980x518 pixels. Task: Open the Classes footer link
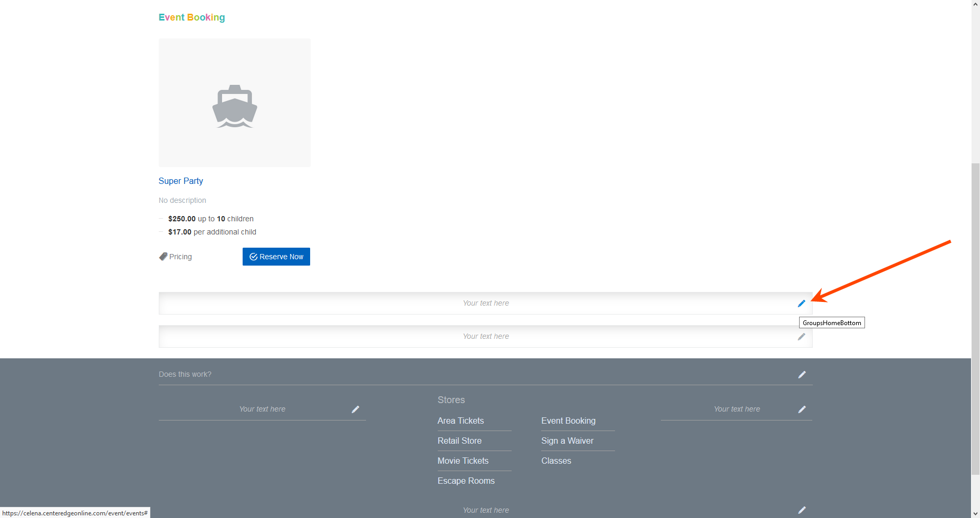tap(556, 461)
